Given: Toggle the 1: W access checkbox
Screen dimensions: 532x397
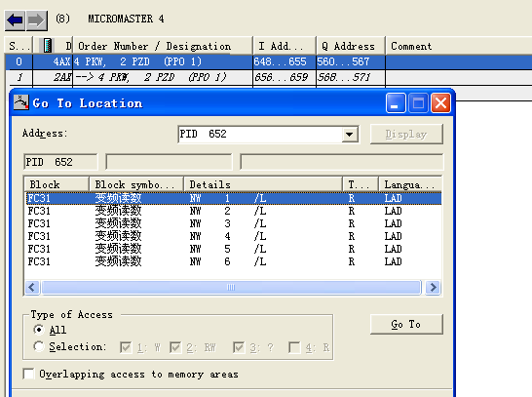Looking at the screenshot, I should pyautogui.click(x=126, y=347).
